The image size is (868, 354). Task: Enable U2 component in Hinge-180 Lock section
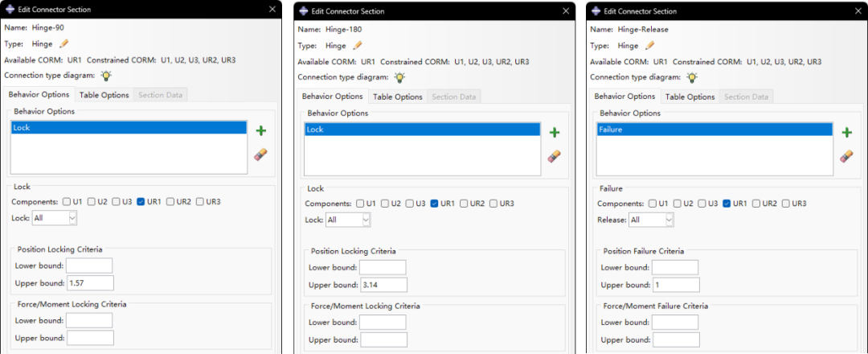coord(386,204)
